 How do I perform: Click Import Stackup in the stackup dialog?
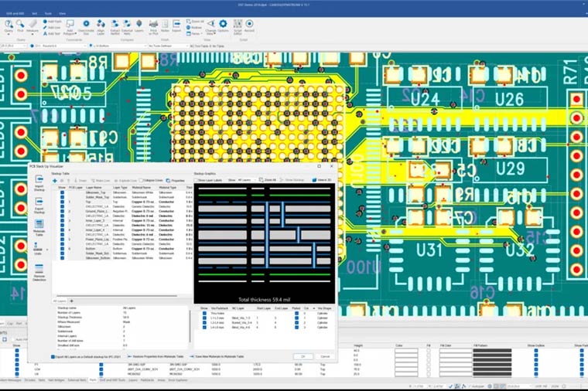tap(39, 183)
